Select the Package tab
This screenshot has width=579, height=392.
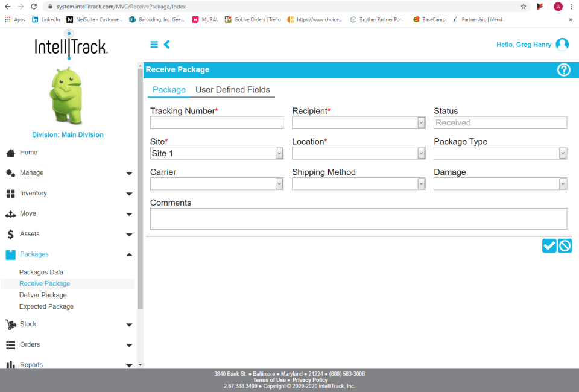coord(169,89)
